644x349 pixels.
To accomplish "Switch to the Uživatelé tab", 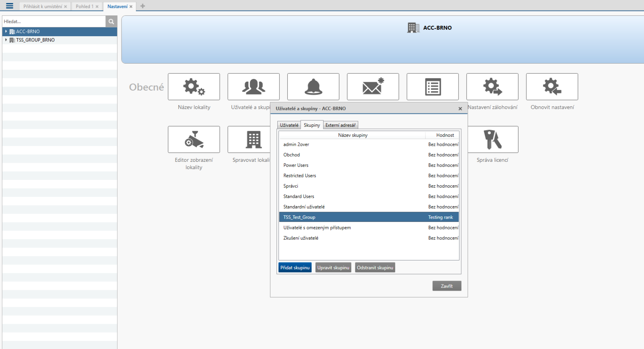I will point(289,125).
